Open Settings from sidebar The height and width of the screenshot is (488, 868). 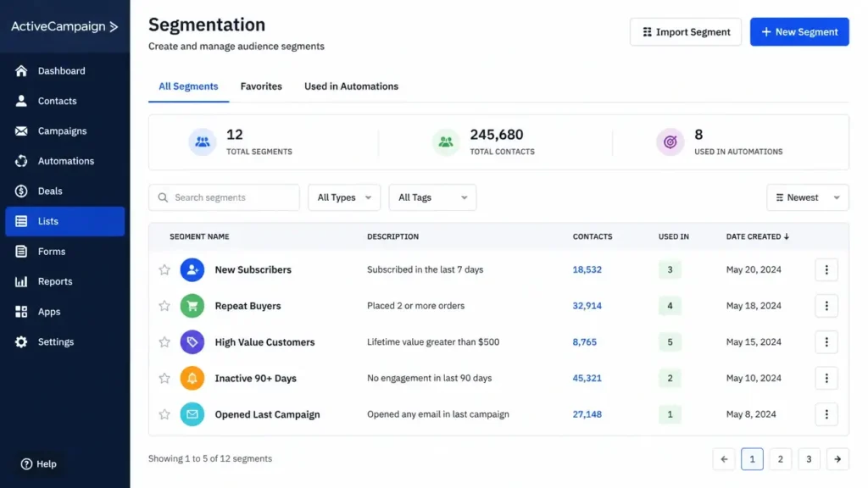click(x=64, y=342)
